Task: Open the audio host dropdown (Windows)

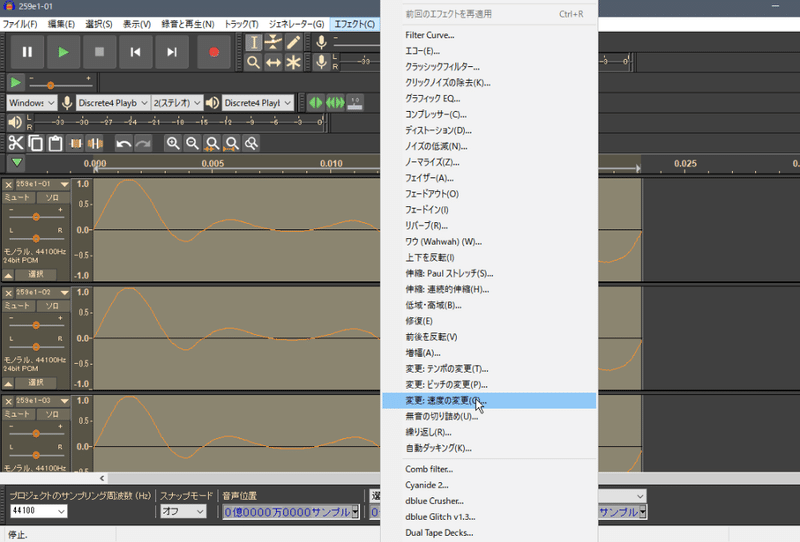Action: coord(32,103)
